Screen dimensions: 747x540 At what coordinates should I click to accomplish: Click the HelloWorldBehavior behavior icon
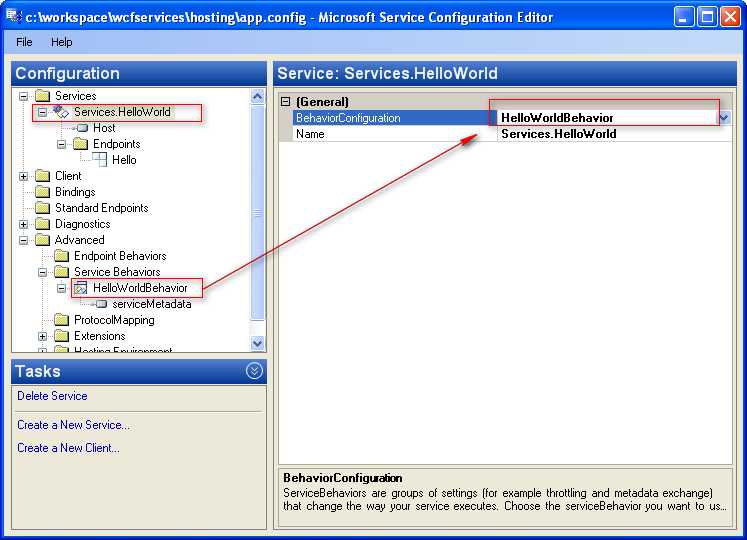80,288
